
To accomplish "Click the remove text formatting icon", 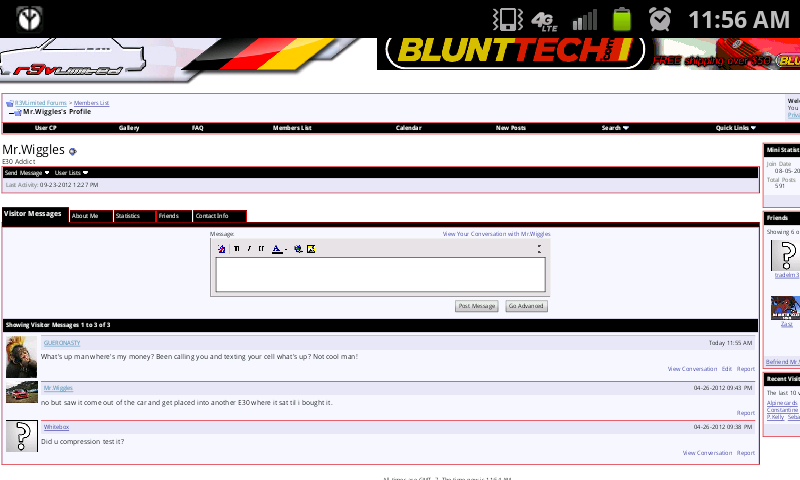I will 222,248.
